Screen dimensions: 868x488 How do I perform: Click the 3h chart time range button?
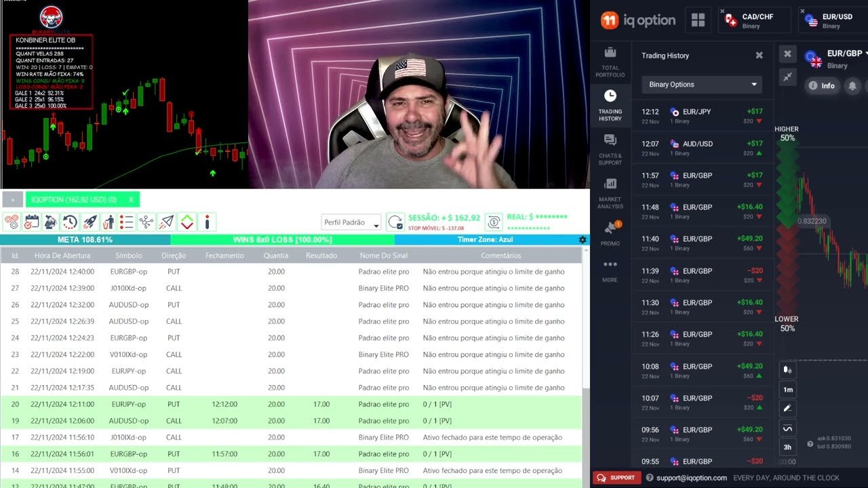coord(788,447)
